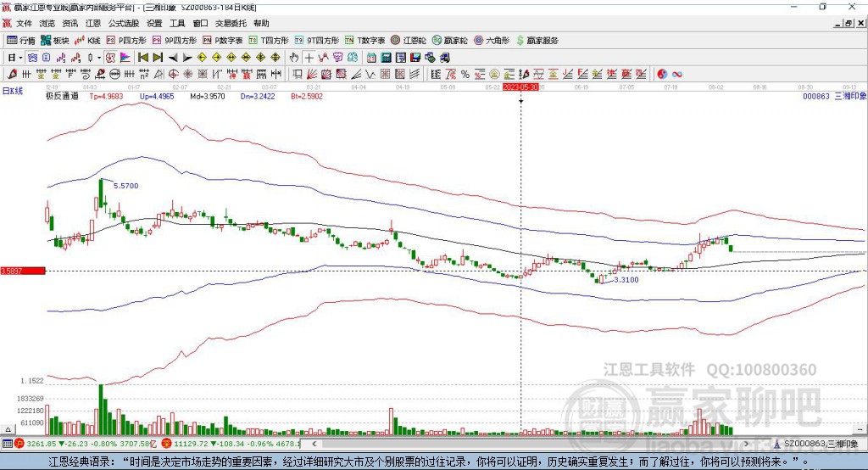
Task: Click the red-blue yin-yang icon
Action: pyautogui.click(x=662, y=74)
